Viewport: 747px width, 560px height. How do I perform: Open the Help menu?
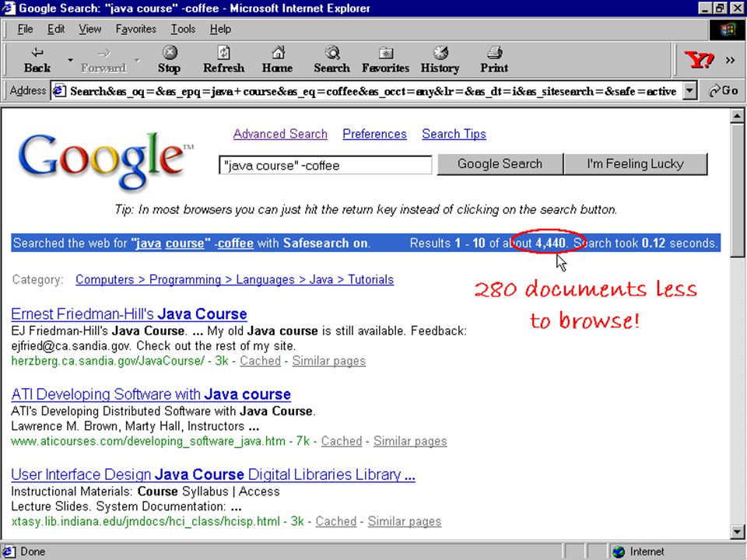(x=220, y=29)
